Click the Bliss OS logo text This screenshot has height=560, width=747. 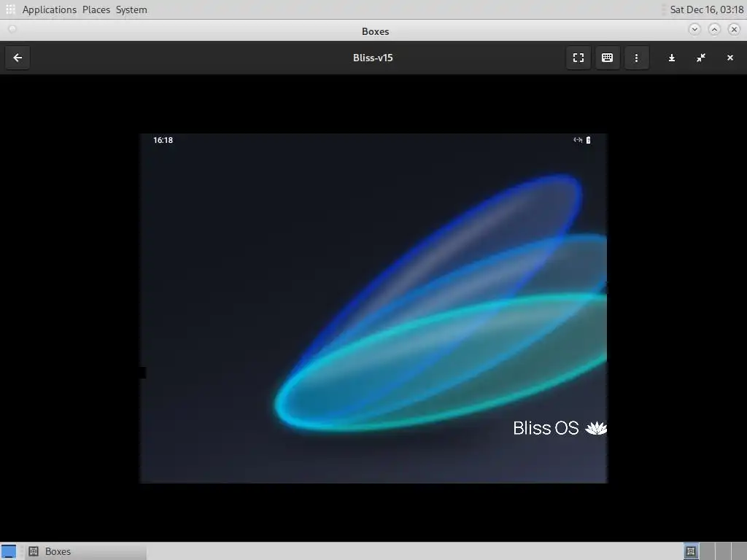point(546,428)
